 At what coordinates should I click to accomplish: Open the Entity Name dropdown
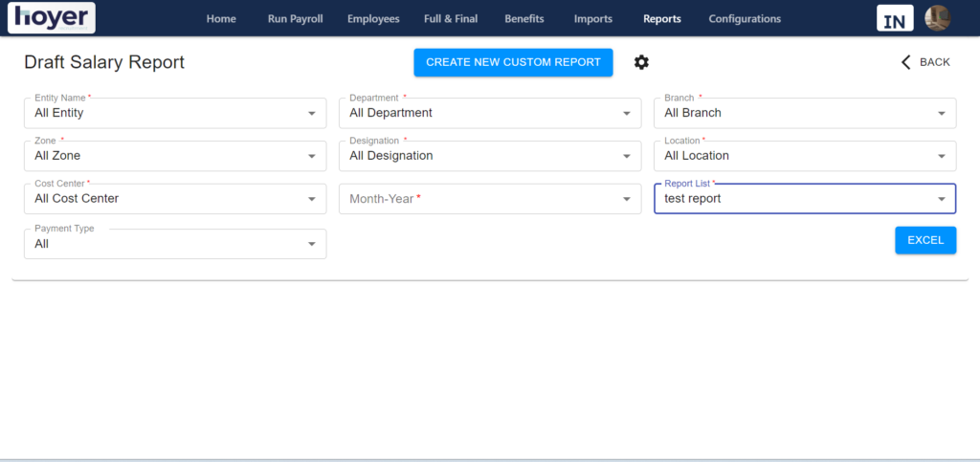[x=175, y=113]
